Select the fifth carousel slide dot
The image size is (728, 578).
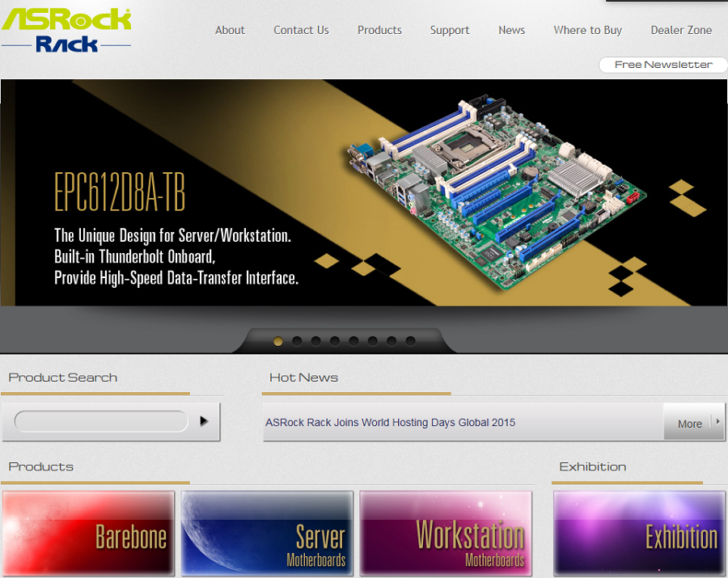click(353, 341)
